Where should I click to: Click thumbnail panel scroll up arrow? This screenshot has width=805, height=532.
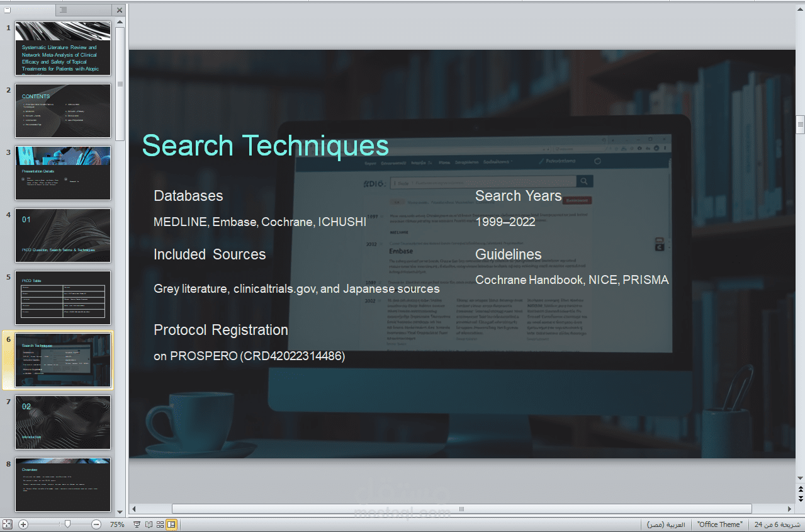[120, 22]
